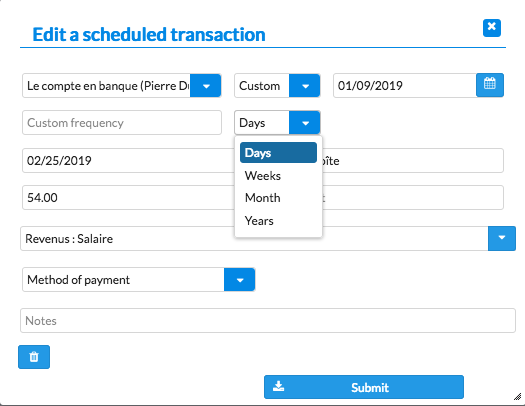The image size is (525, 406).
Task: Edit the 01/09/2019 date field
Action: coord(405,86)
